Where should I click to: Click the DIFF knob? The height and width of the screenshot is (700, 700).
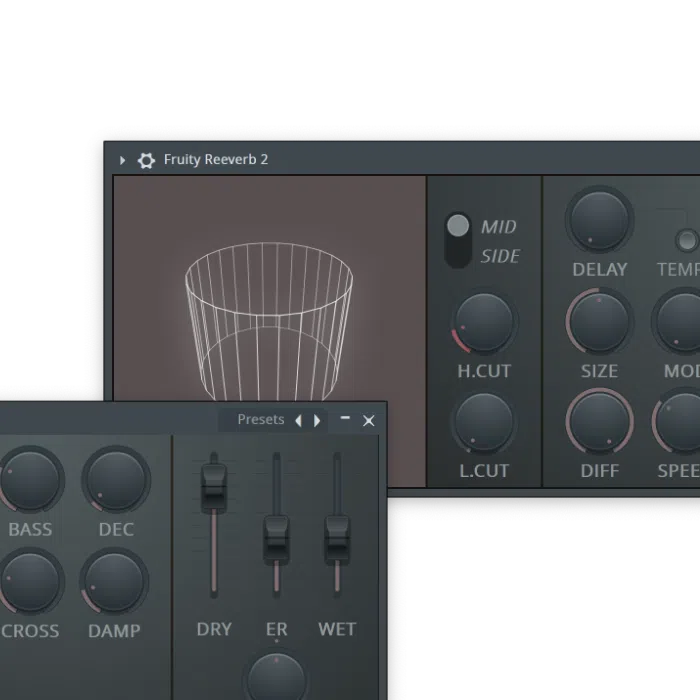click(600, 422)
